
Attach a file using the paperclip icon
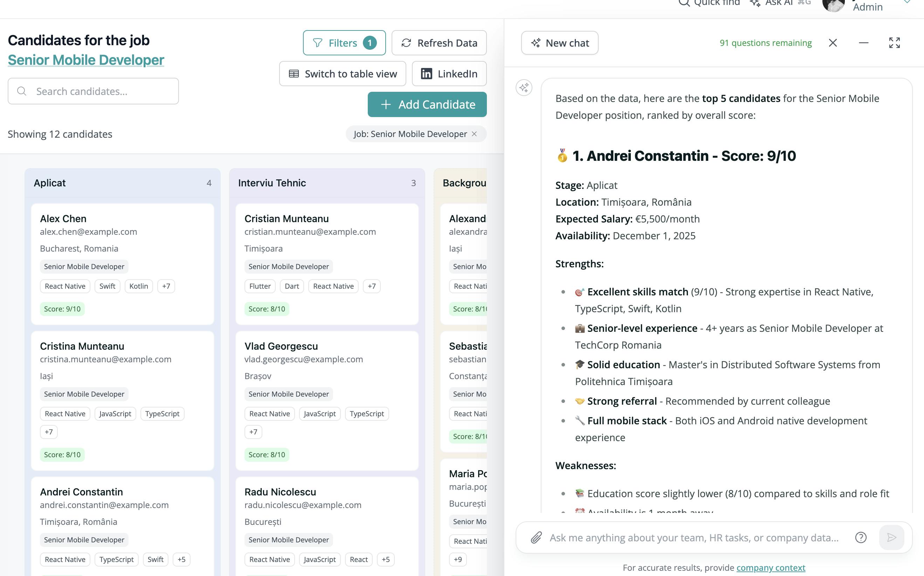[x=536, y=537]
